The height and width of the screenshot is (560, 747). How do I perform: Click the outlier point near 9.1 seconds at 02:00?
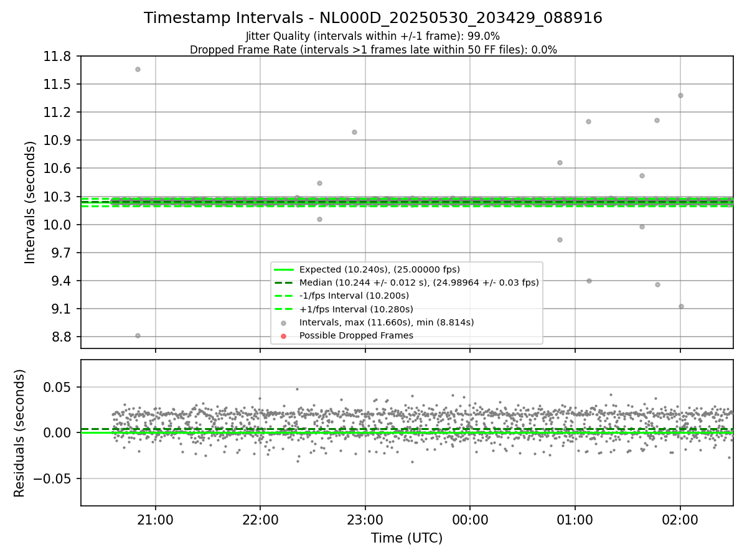click(x=681, y=306)
